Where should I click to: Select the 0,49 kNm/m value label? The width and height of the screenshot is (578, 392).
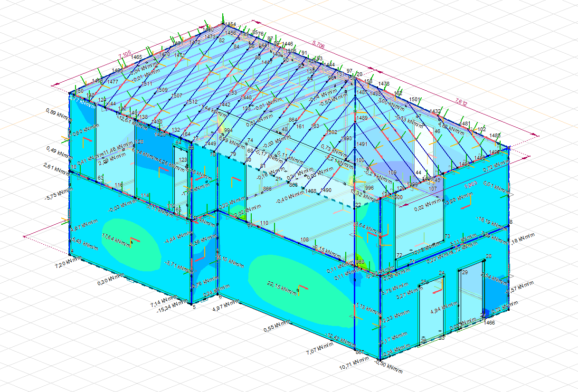(x=60, y=152)
